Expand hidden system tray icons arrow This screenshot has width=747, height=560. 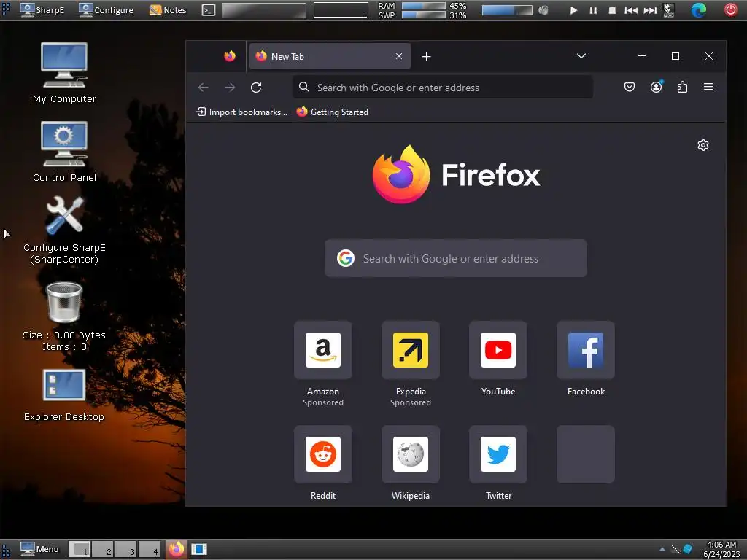(x=662, y=550)
